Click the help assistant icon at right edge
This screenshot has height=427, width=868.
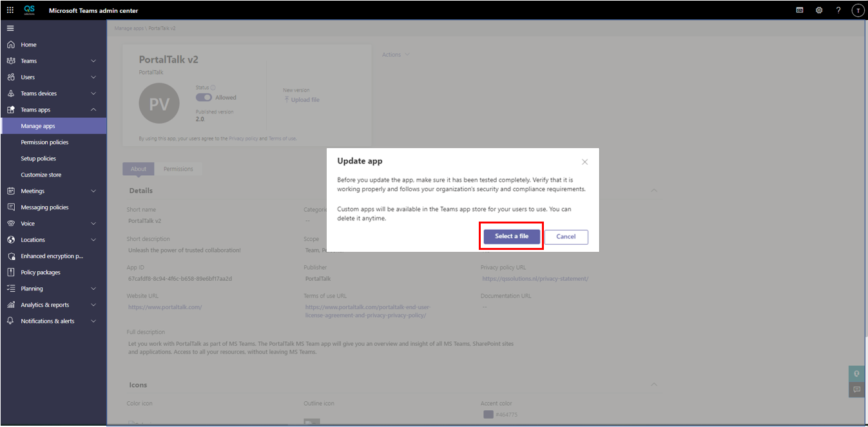857,374
